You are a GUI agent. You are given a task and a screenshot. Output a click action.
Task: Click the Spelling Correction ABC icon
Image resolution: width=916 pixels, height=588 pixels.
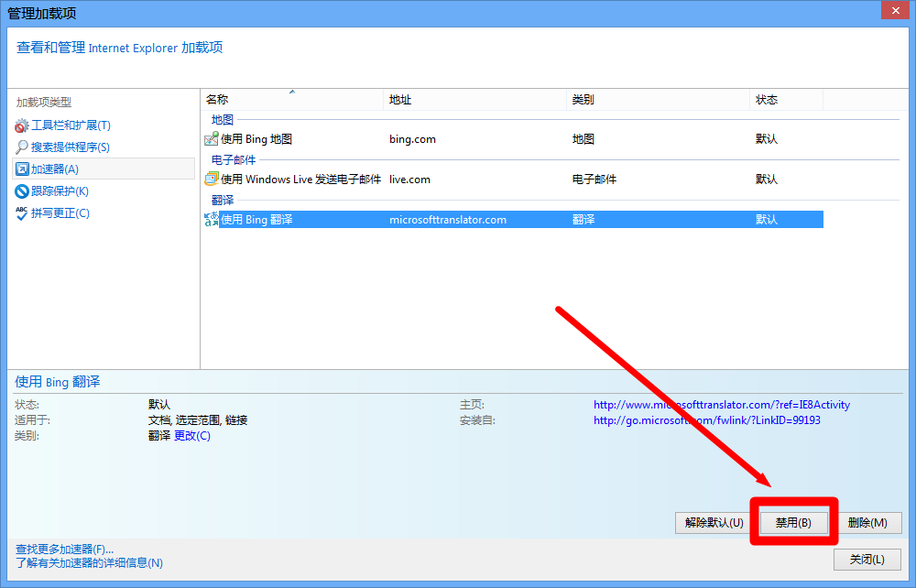(22, 213)
